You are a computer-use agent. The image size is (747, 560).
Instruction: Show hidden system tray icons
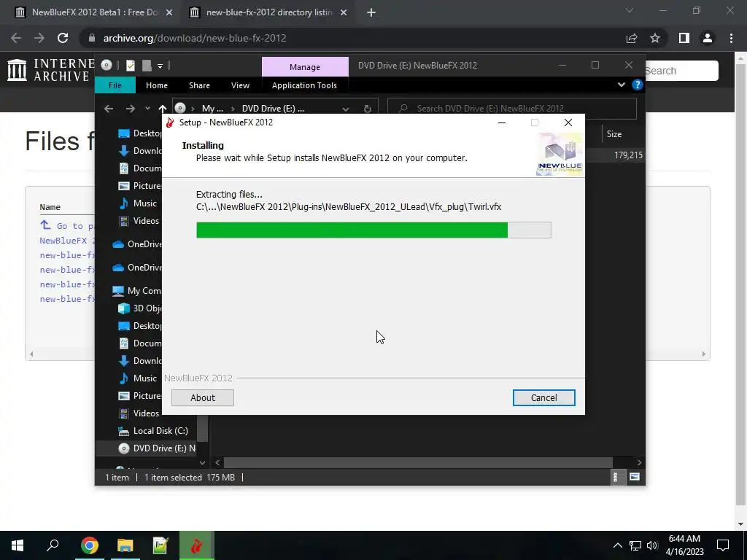pos(617,545)
